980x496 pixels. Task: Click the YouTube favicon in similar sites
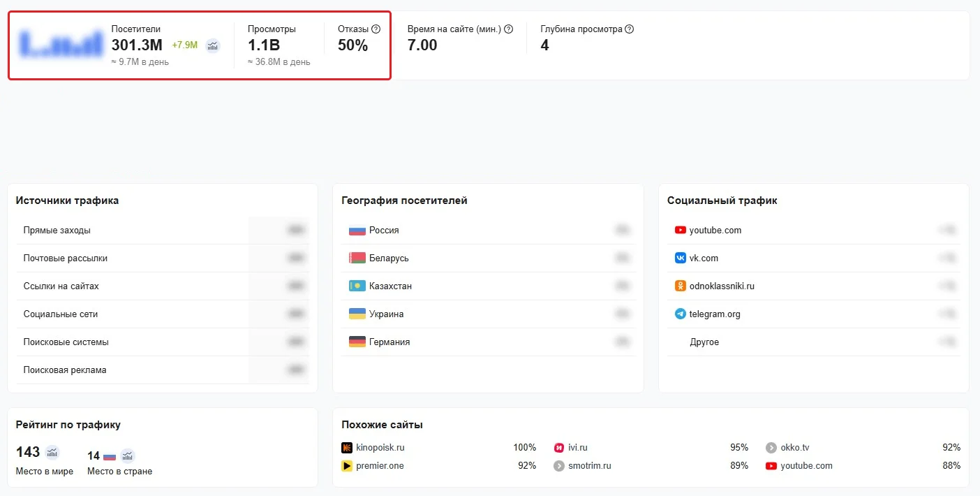(771, 466)
